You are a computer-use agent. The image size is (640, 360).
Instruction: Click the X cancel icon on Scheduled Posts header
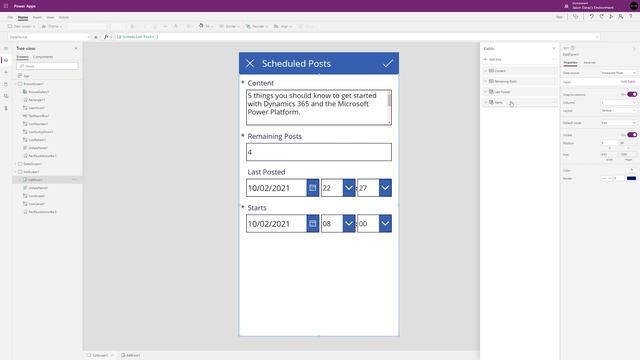[x=250, y=63]
